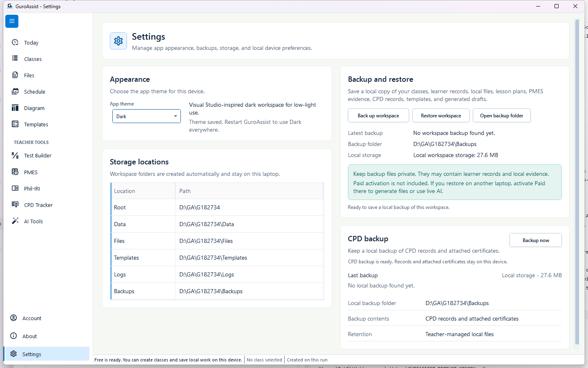This screenshot has height=368, width=588.
Task: Click the Test Builder percent icon
Action: 15,155
